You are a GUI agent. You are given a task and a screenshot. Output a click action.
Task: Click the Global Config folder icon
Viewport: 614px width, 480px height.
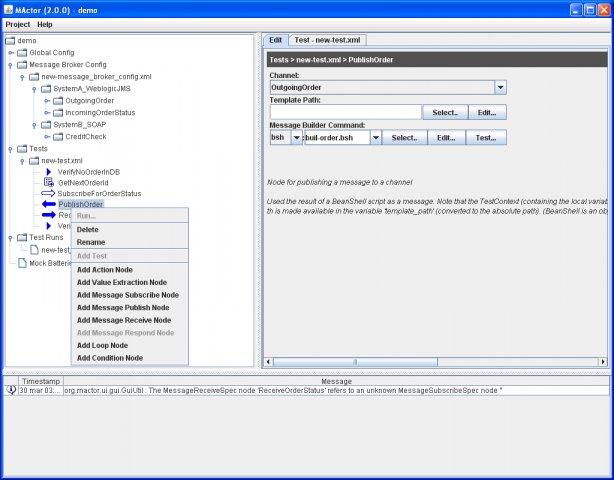click(x=22, y=52)
